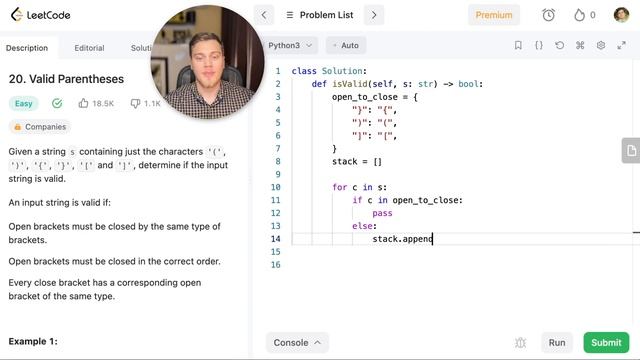Click the format code braces icon
The width and height of the screenshot is (640, 360).
click(x=539, y=45)
